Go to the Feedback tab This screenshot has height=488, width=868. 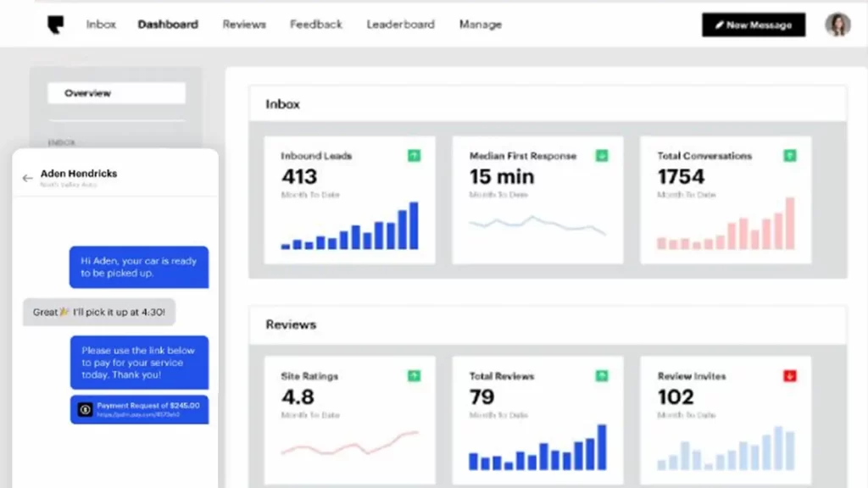click(316, 25)
